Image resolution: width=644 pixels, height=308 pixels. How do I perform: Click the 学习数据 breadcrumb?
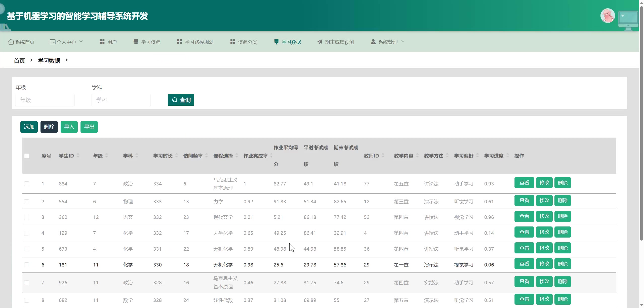49,61
